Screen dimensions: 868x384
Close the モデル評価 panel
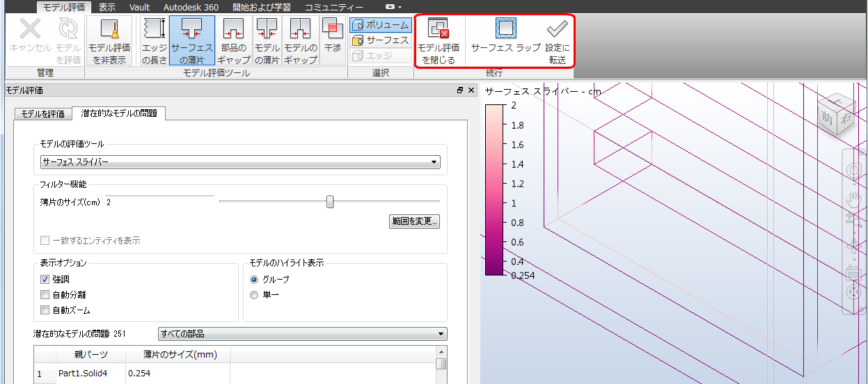471,90
